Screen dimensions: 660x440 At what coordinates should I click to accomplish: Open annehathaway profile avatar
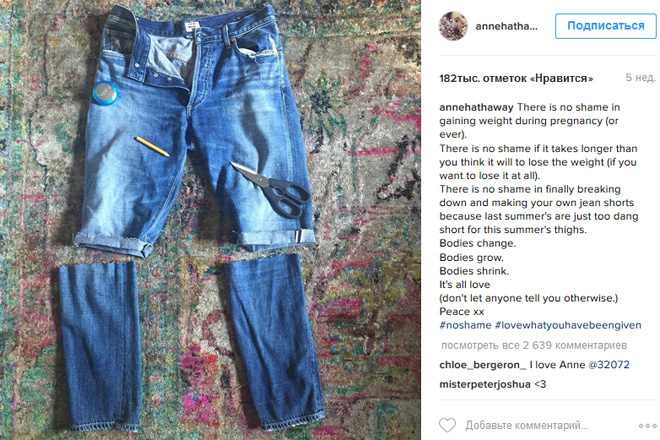(x=453, y=26)
